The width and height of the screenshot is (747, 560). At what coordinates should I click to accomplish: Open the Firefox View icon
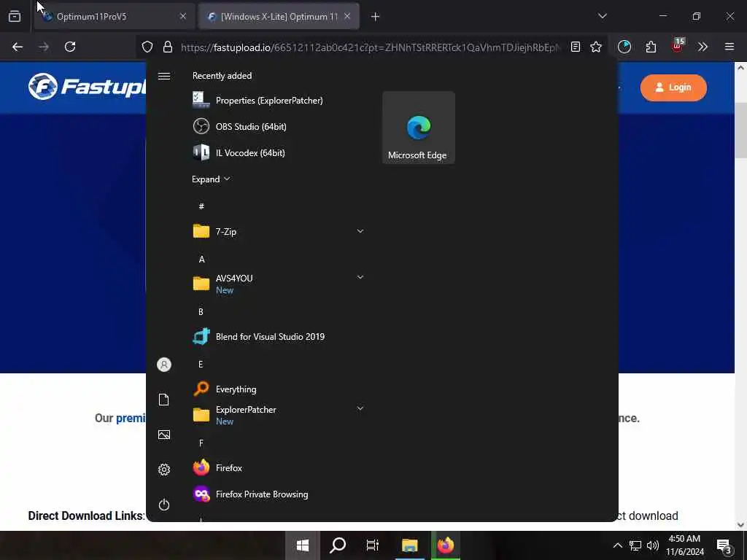[15, 17]
